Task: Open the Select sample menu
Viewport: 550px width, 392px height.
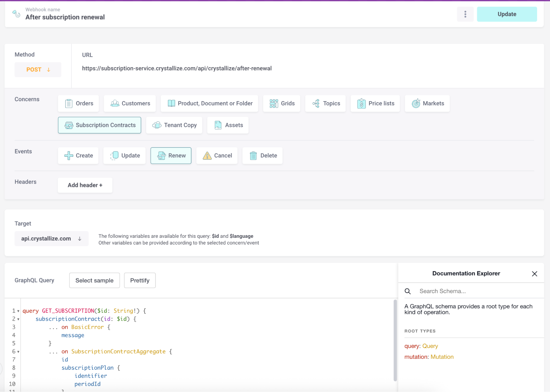Action: tap(94, 280)
